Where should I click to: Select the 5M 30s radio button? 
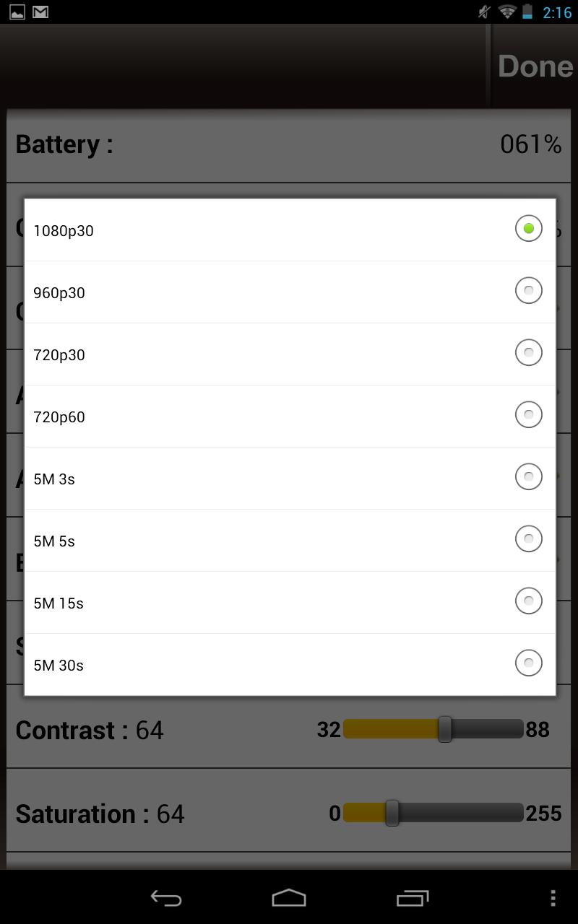point(528,663)
